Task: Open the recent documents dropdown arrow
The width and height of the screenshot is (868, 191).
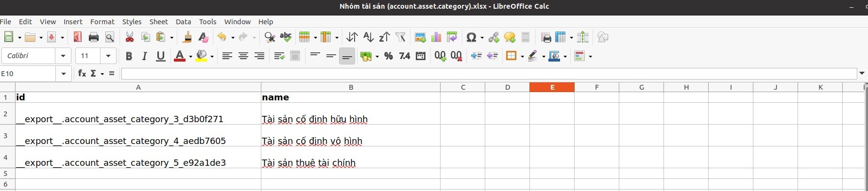Action: pos(41,37)
